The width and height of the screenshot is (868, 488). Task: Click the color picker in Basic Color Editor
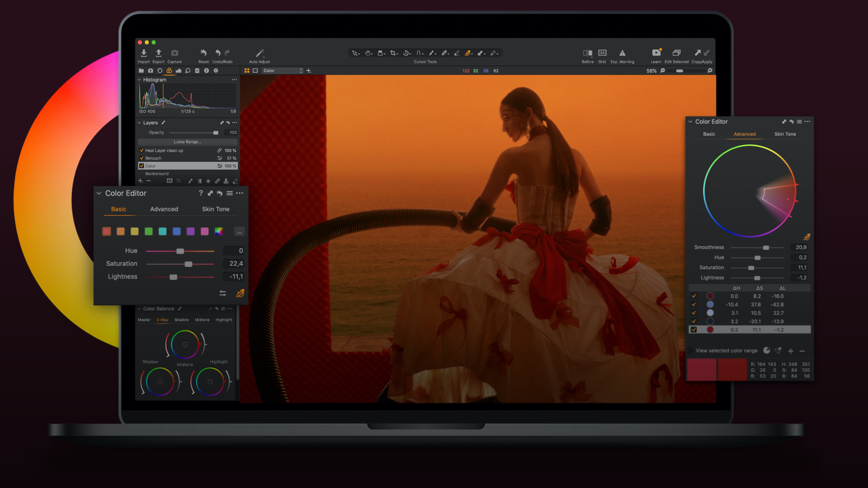click(x=240, y=293)
